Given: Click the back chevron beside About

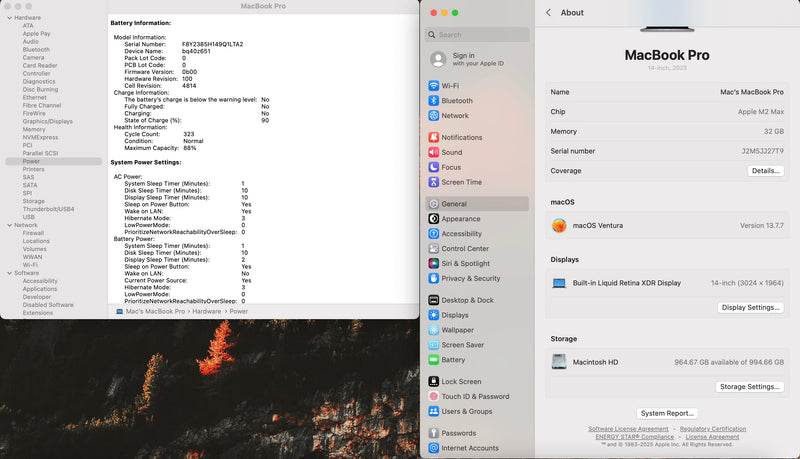Looking at the screenshot, I should (x=548, y=13).
